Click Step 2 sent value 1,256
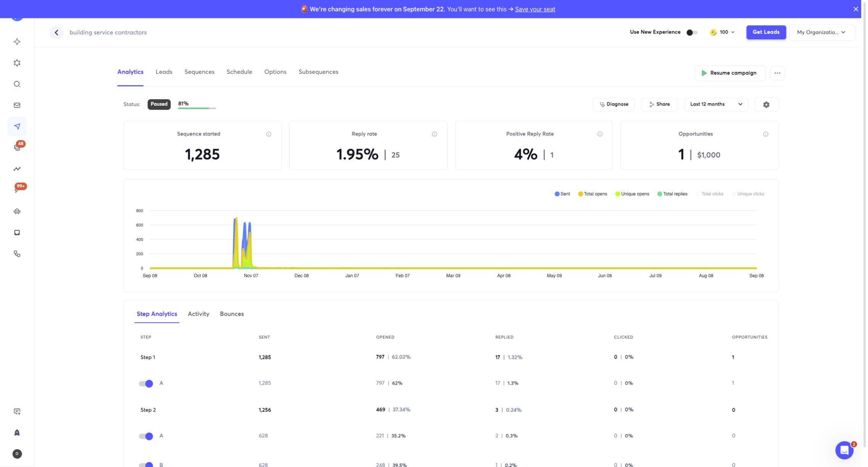Viewport: 868px width, 467px height. (x=265, y=410)
